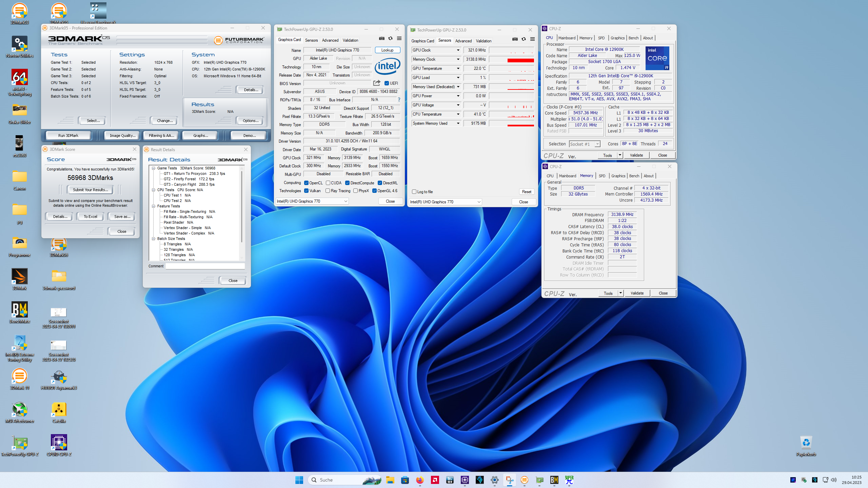Toggle the OpenCL checkbox
Screen dimensions: 868x488
click(x=306, y=183)
